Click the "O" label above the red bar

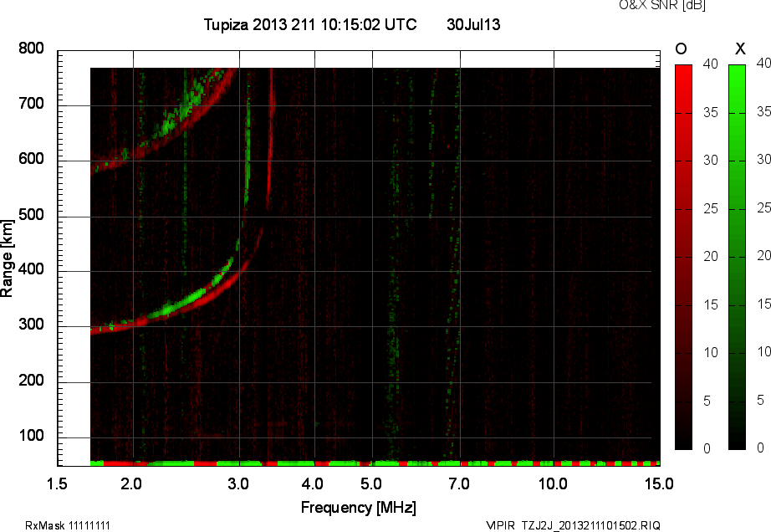[681, 49]
